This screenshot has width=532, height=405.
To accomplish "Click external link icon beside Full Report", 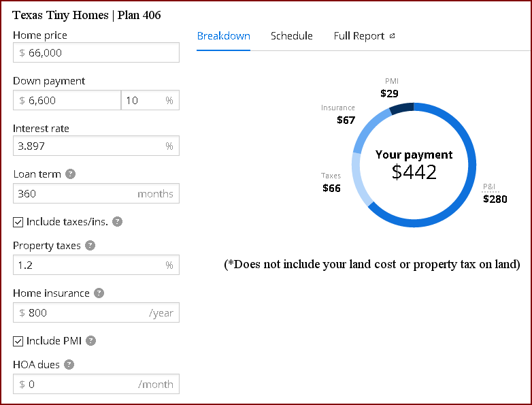I will click(392, 36).
